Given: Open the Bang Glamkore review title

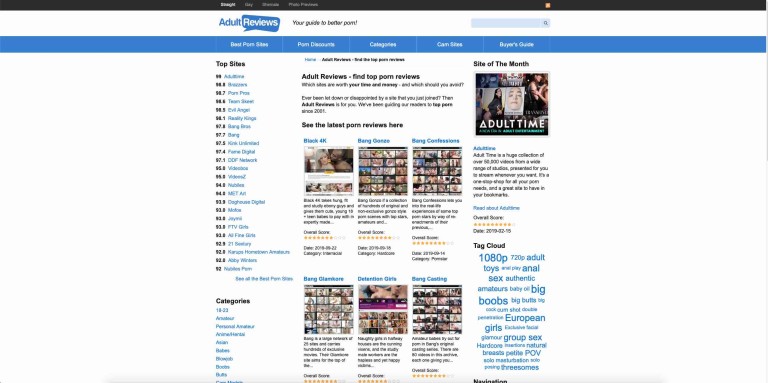Looking at the screenshot, I should 324,279.
